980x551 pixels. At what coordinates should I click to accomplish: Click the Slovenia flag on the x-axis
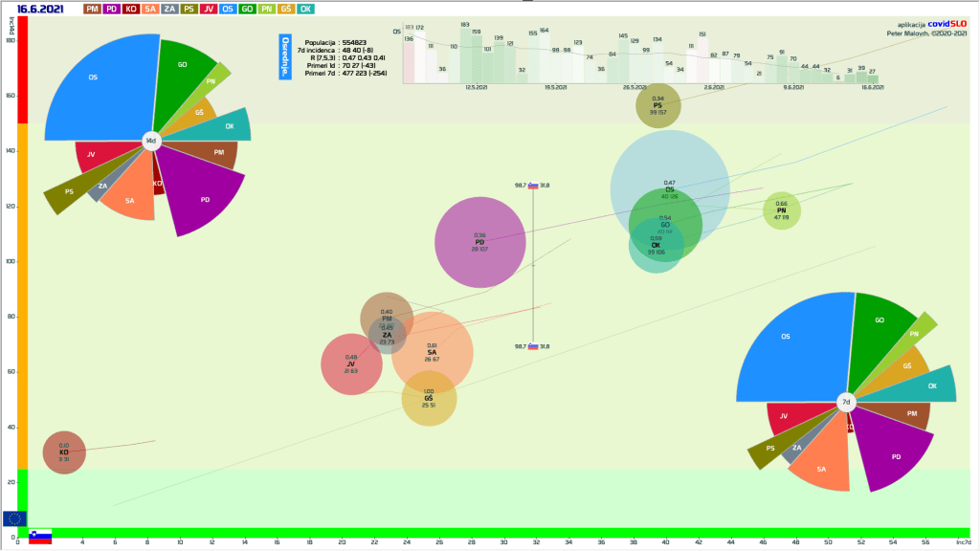coord(40,537)
